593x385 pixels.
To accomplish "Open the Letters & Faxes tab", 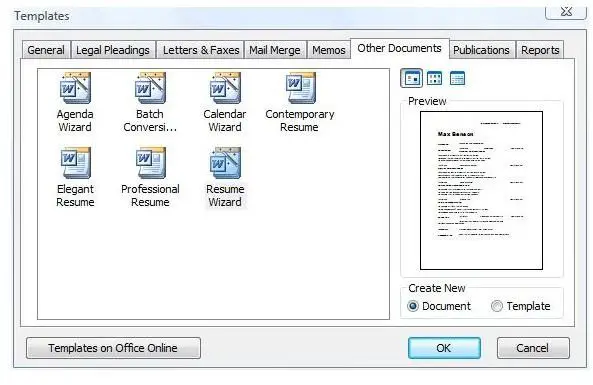I will click(x=201, y=50).
